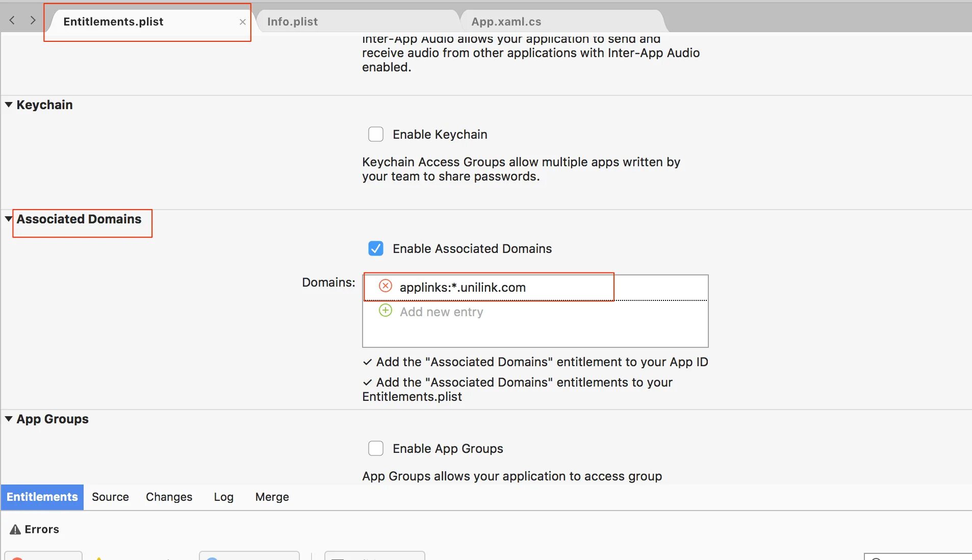972x560 pixels.
Task: Uncheck Enable Associated Domains
Action: [x=376, y=248]
